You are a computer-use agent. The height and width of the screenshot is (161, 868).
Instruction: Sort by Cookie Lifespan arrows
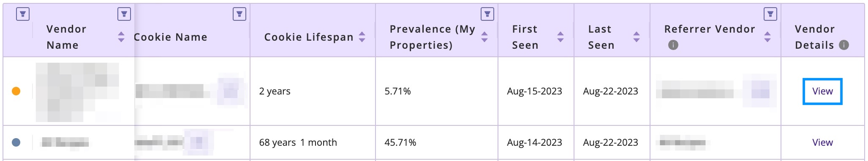362,37
